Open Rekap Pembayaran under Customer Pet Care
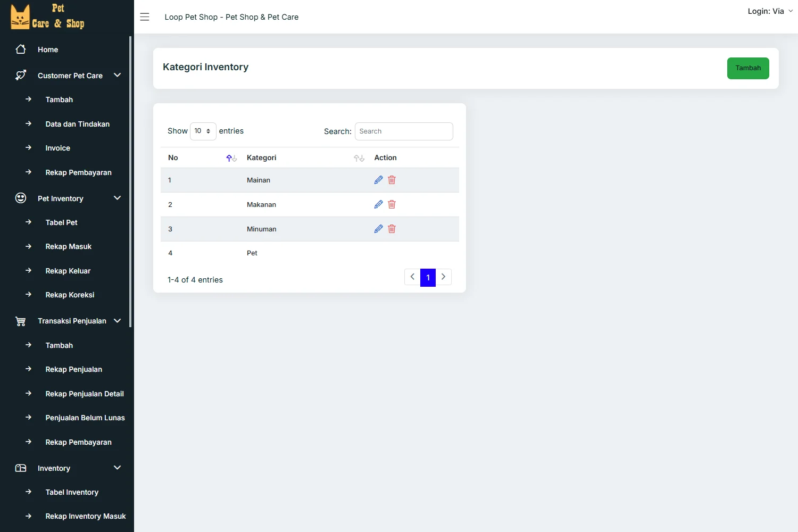This screenshot has height=532, width=798. 79,172
